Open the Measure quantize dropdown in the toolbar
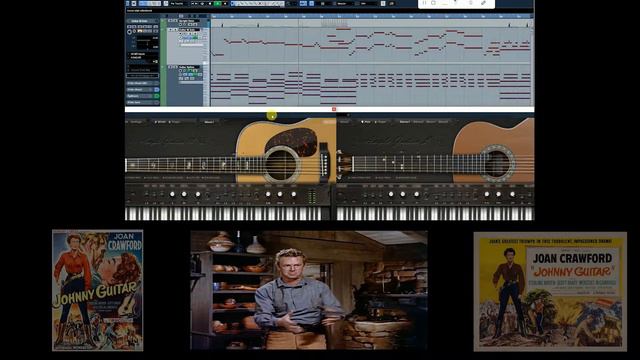This screenshot has height=360, width=640. (343, 4)
